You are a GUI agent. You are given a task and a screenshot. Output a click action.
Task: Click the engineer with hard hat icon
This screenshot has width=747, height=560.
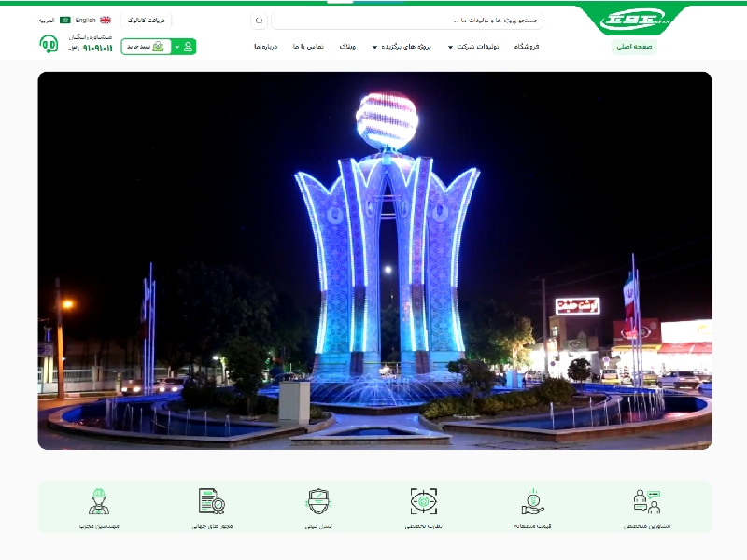point(99,501)
